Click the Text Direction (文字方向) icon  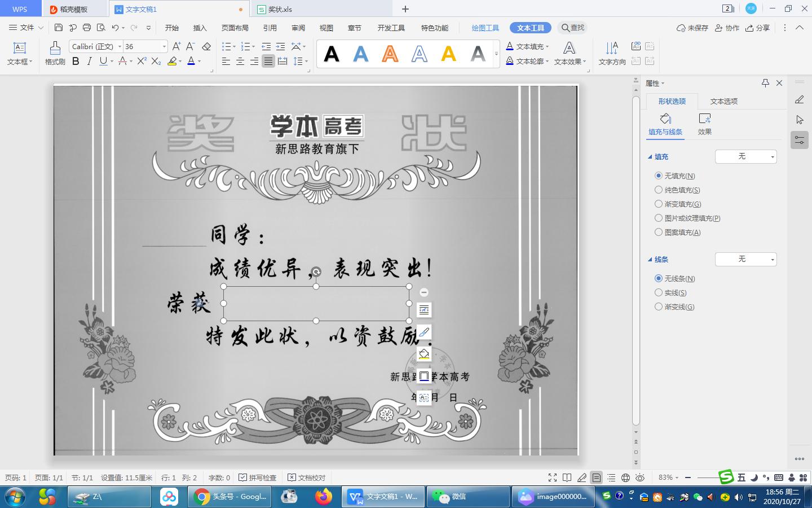612,54
